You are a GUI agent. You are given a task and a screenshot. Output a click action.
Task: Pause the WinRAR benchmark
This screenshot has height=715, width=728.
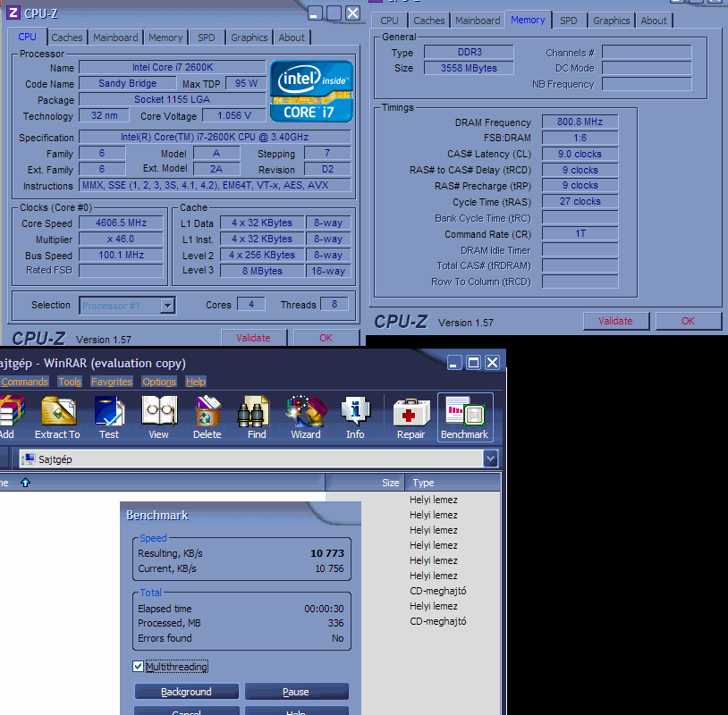[x=296, y=692]
